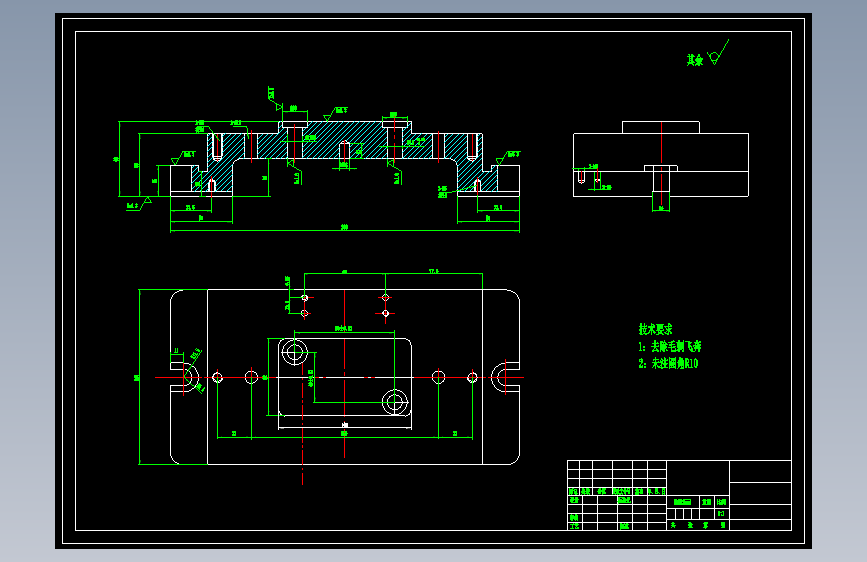Select the 其余 label text
867x562 pixels.
click(x=694, y=60)
